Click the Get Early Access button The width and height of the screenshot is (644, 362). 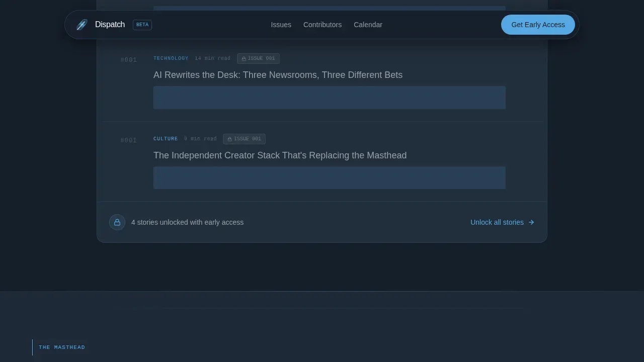point(538,25)
